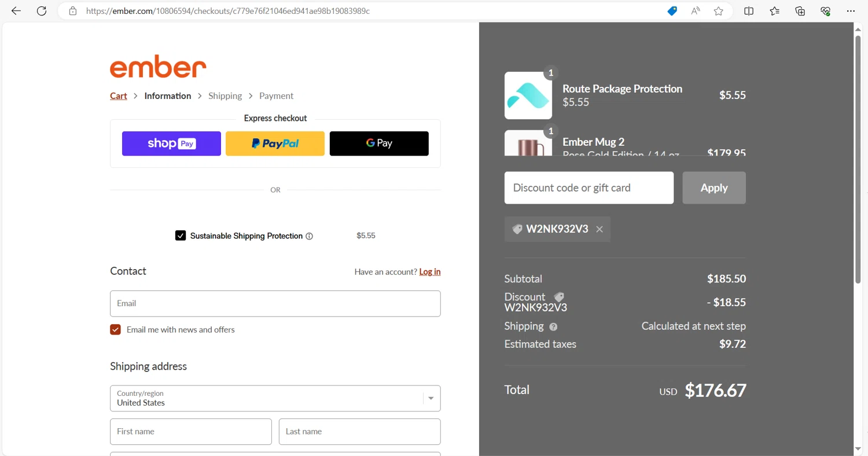
Task: Open the Favorites list icon
Action: point(775,11)
